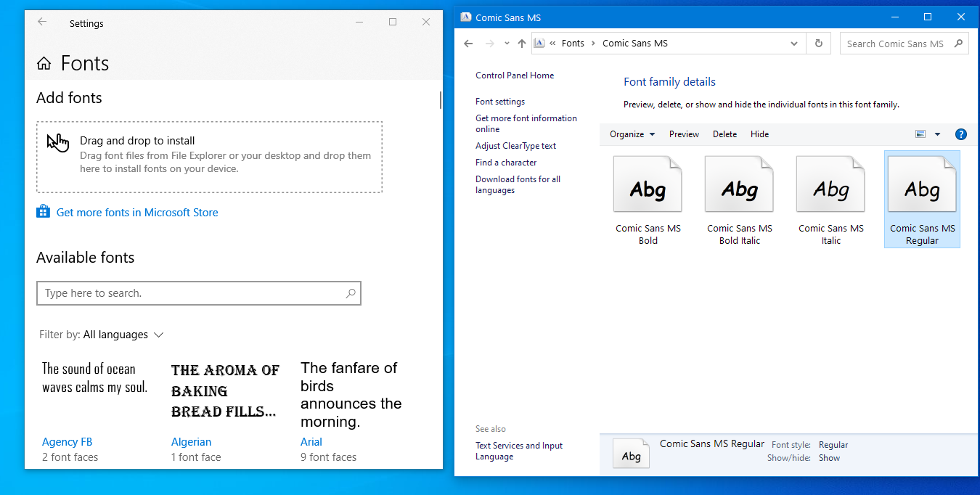Click the Drag and drop to install area
This screenshot has height=495, width=980.
tap(209, 157)
